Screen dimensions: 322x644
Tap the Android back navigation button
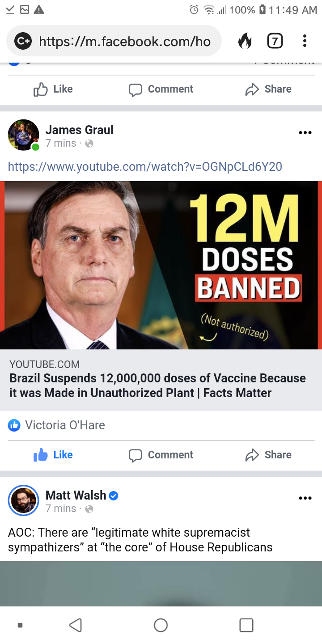coord(76,625)
